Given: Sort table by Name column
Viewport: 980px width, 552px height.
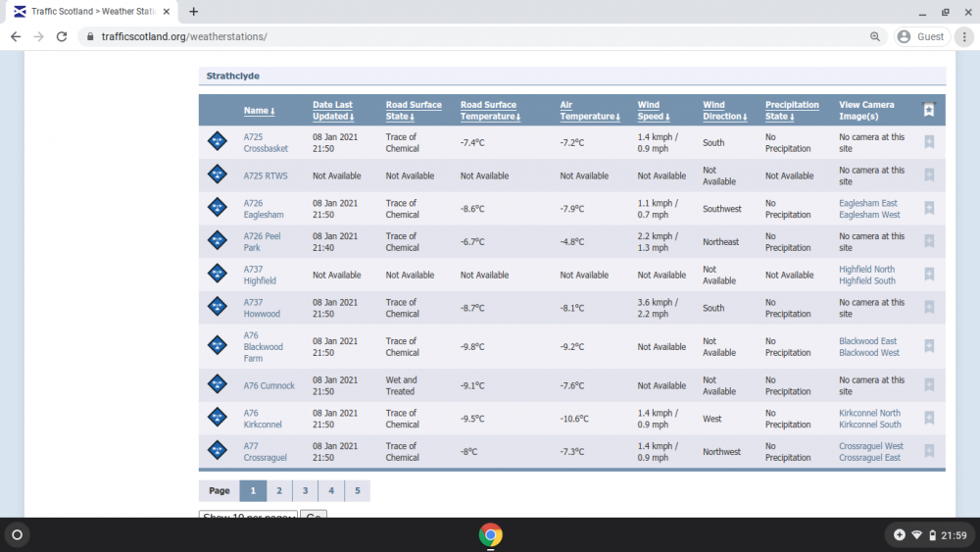Looking at the screenshot, I should [x=259, y=111].
